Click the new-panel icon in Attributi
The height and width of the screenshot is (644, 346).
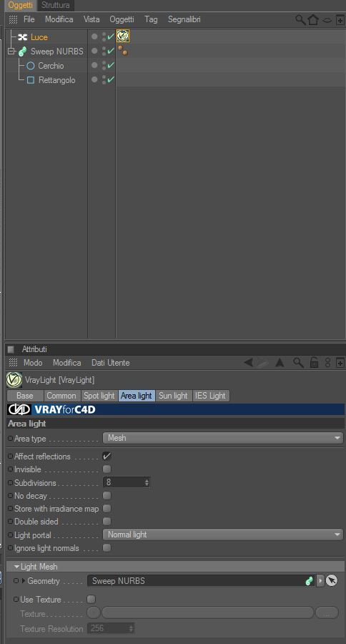click(x=340, y=363)
